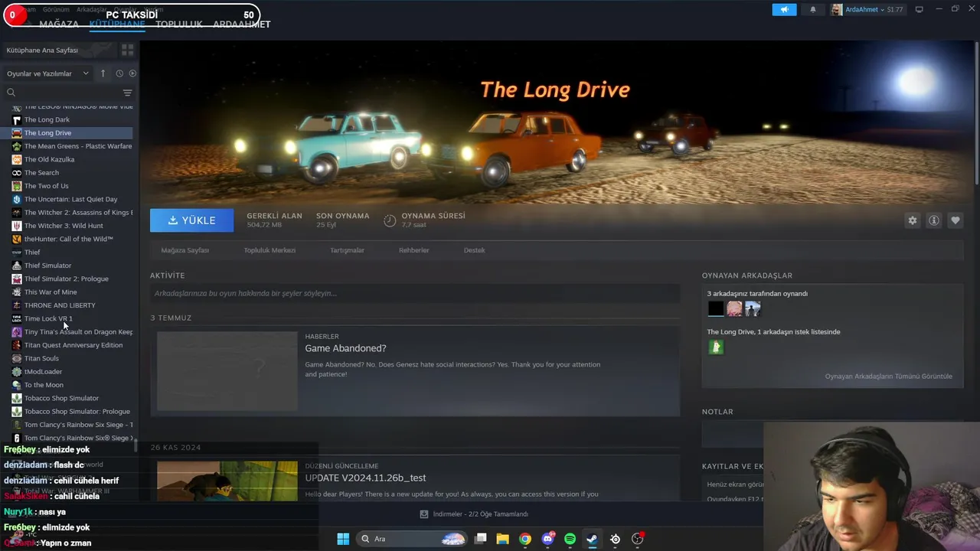980x551 pixels.
Task: Click the first friend avatar who played
Action: [x=715, y=308]
